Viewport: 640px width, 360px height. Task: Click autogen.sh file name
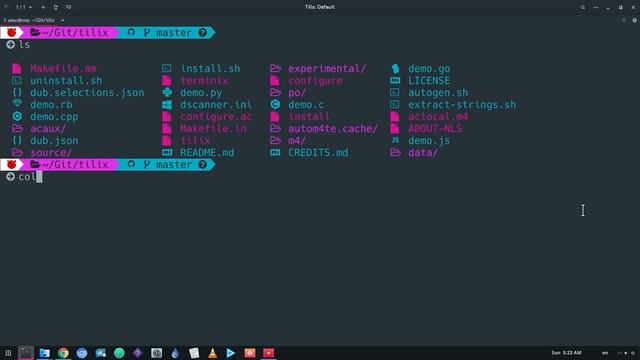438,93
